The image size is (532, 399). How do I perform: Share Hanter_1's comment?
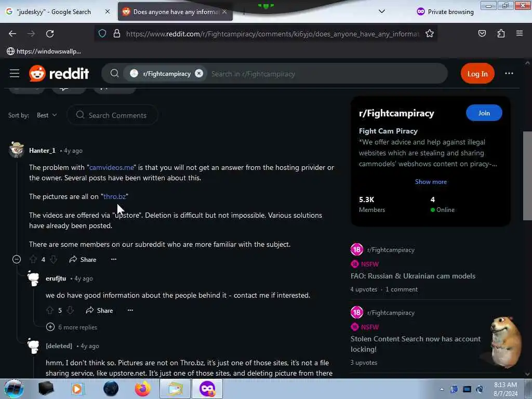pyautogui.click(x=83, y=260)
